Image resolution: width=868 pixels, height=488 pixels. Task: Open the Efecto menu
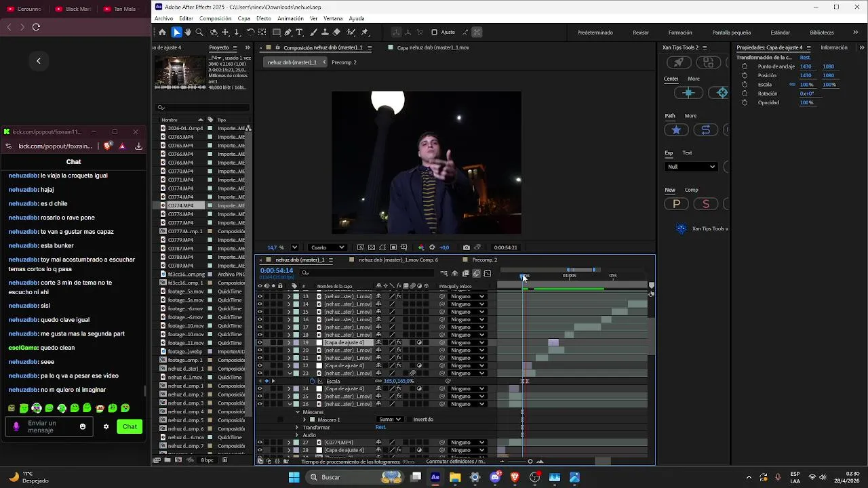264,18
